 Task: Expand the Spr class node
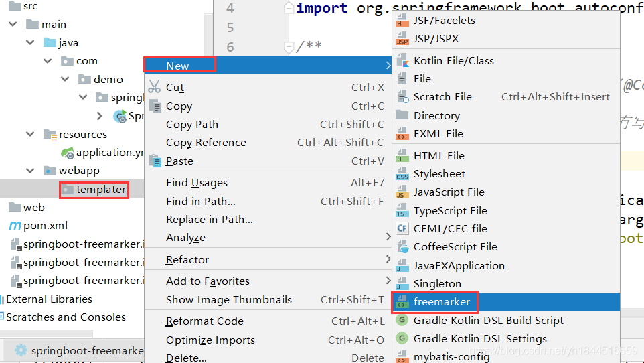click(x=99, y=116)
